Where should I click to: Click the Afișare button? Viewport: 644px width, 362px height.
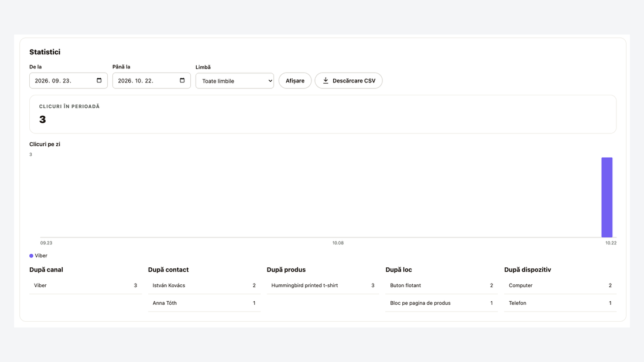click(x=295, y=81)
